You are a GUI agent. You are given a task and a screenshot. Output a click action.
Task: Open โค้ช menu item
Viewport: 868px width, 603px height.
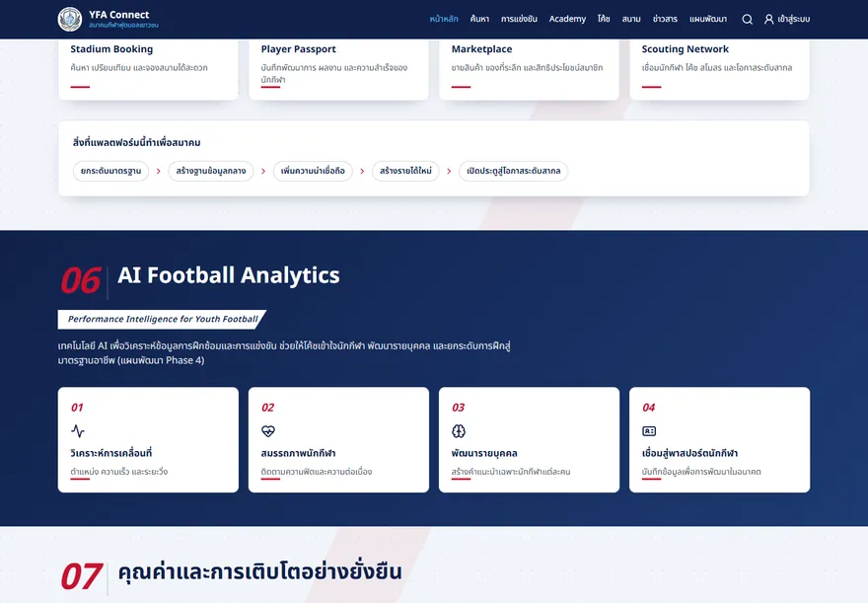point(604,19)
